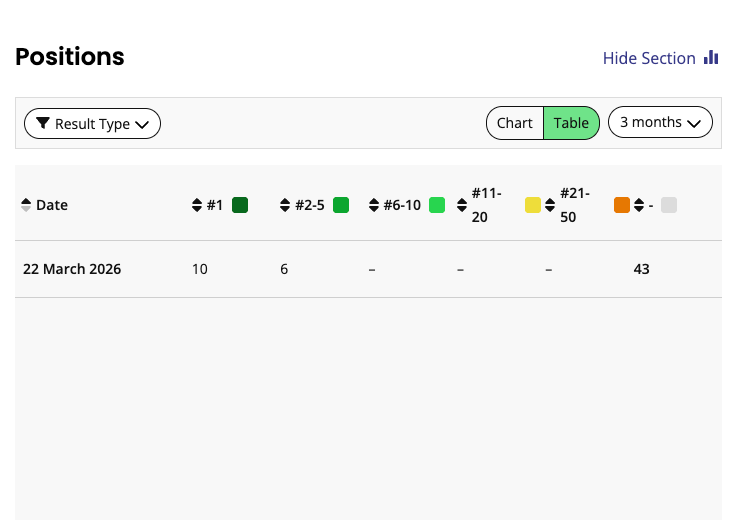Open the Result Type filter dropdown
The image size is (746, 520).
pyautogui.click(x=92, y=124)
